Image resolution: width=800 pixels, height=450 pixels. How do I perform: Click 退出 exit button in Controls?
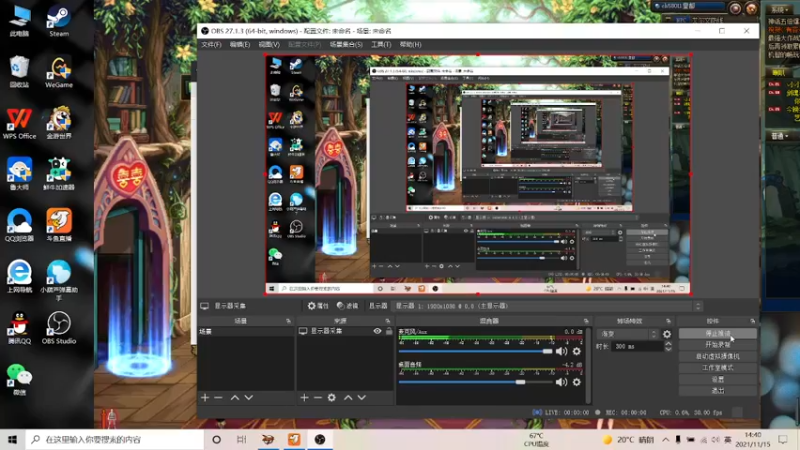click(717, 391)
